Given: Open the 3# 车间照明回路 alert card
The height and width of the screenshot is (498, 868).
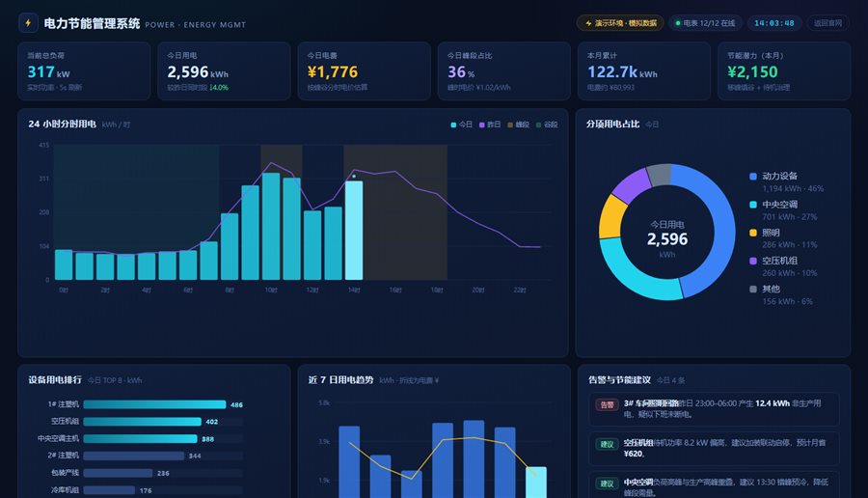Looking at the screenshot, I should [x=714, y=409].
